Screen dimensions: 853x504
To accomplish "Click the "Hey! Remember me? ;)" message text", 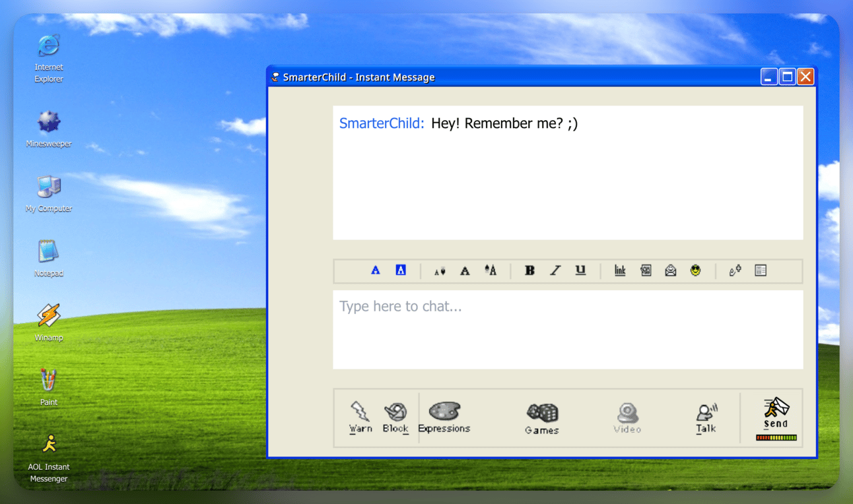I will coord(504,123).
